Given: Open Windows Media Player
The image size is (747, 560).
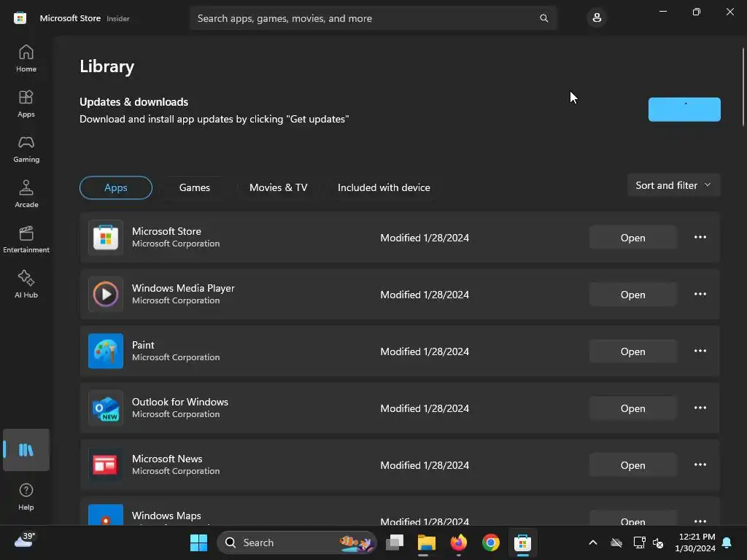Looking at the screenshot, I should 632,295.
